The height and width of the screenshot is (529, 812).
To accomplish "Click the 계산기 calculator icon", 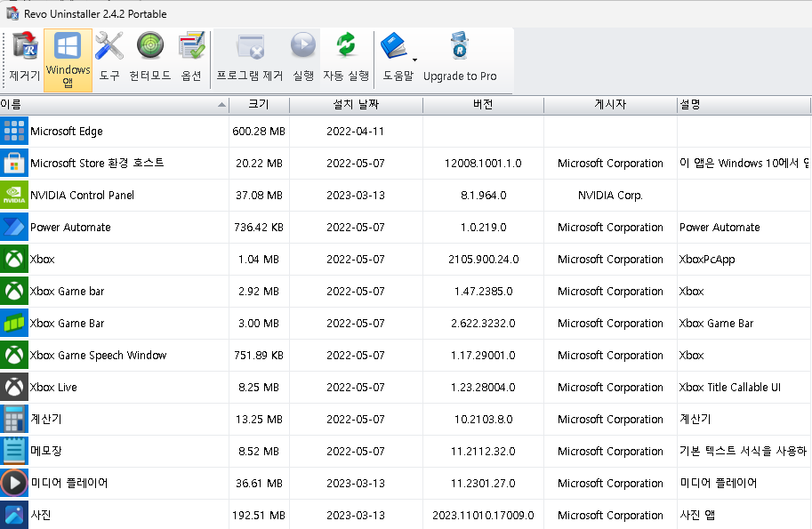I will point(14,420).
